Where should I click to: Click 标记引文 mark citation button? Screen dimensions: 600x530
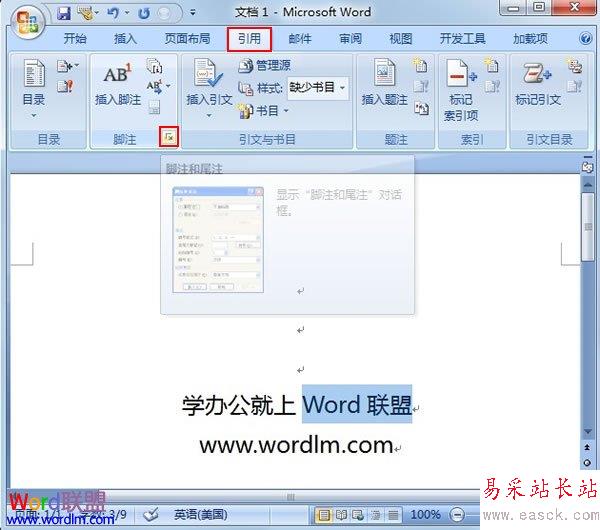coord(538,83)
